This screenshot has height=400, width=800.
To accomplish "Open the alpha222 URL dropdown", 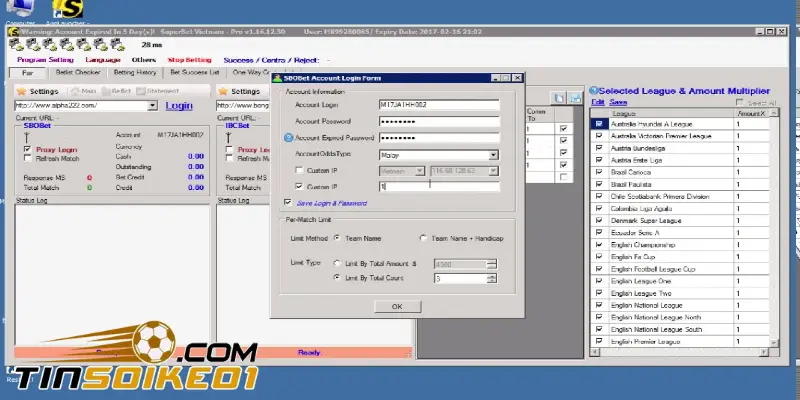I will [152, 105].
